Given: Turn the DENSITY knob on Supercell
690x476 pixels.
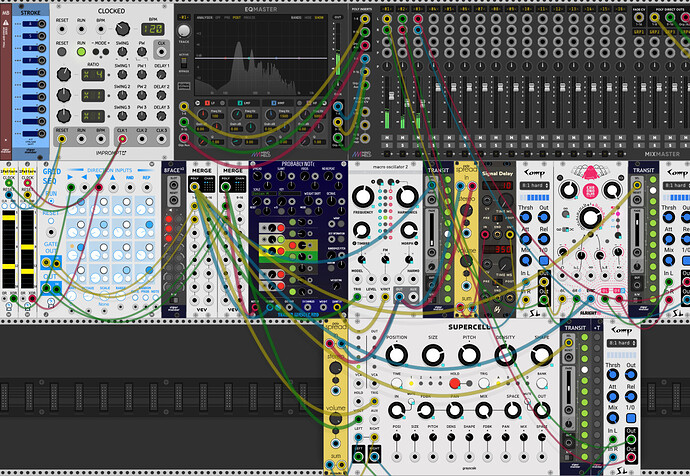Looking at the screenshot, I should coord(505,355).
